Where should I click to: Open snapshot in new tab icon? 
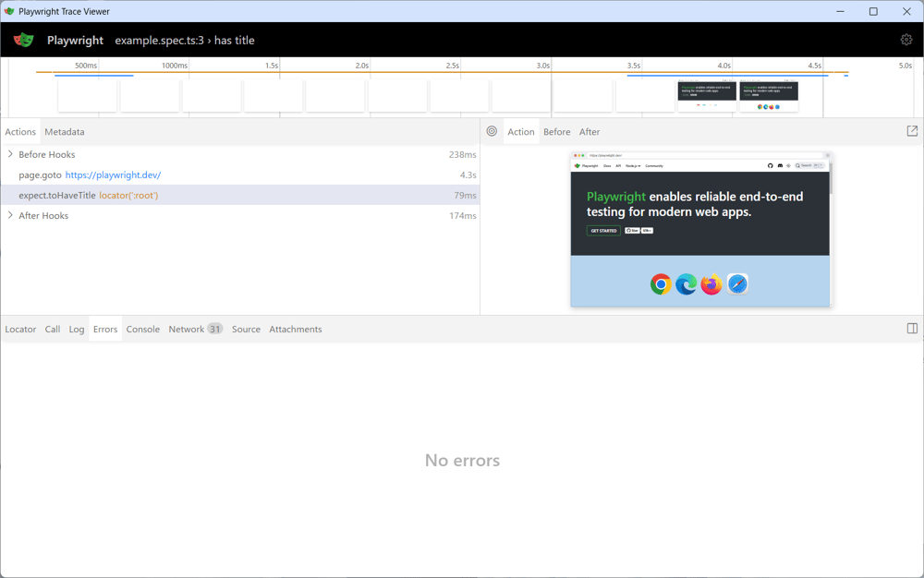click(912, 131)
